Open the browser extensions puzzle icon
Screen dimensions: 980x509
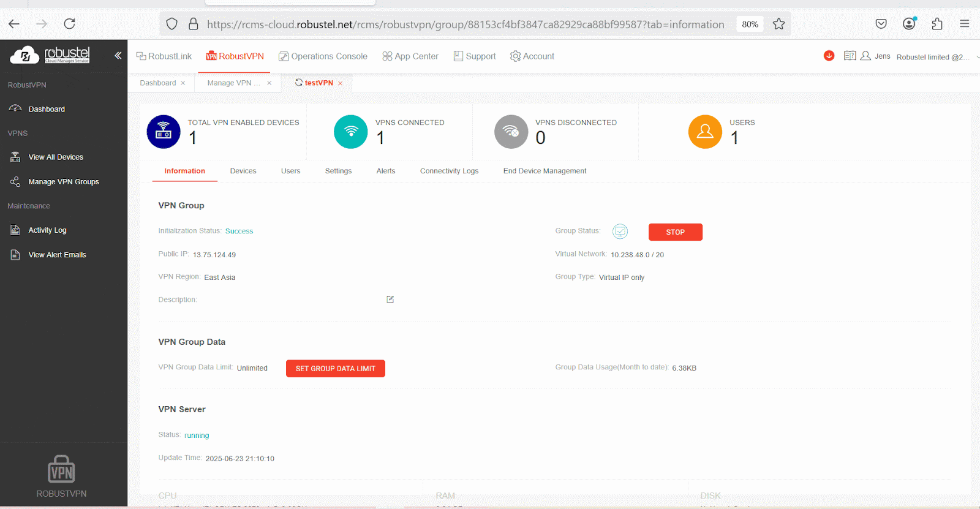pyautogui.click(x=937, y=24)
